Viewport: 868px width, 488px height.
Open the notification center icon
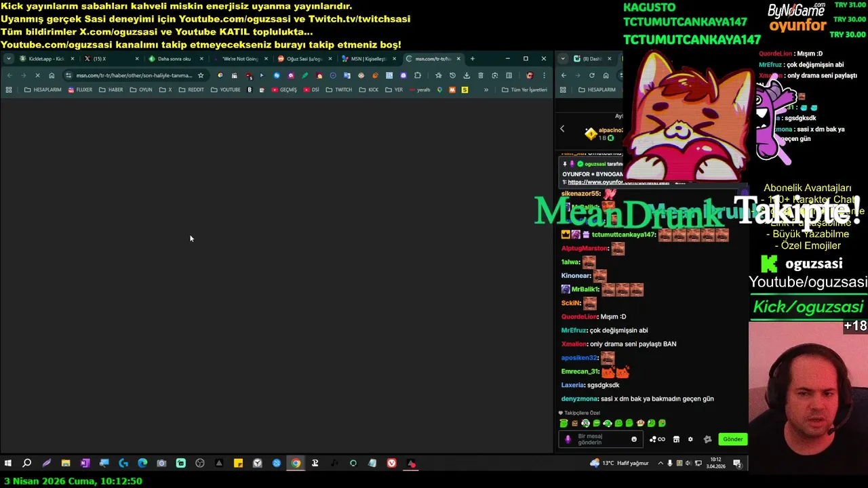point(737,464)
